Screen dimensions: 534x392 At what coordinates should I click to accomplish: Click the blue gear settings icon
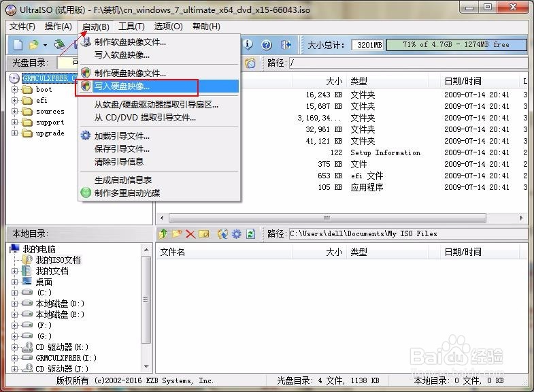point(236,233)
